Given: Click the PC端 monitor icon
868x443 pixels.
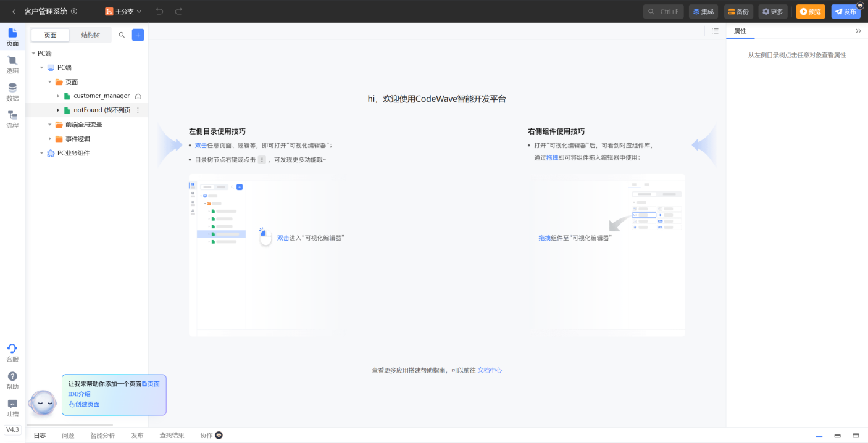Looking at the screenshot, I should [x=51, y=67].
